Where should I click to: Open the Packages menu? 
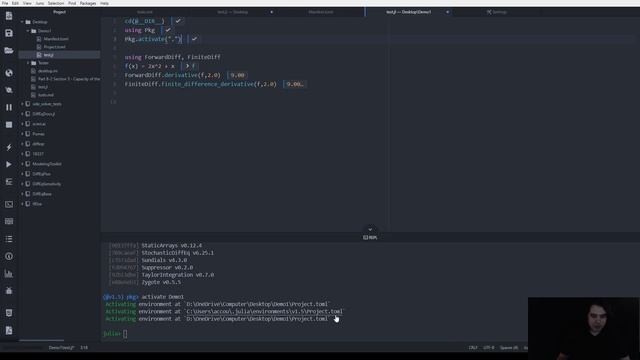[x=88, y=3]
